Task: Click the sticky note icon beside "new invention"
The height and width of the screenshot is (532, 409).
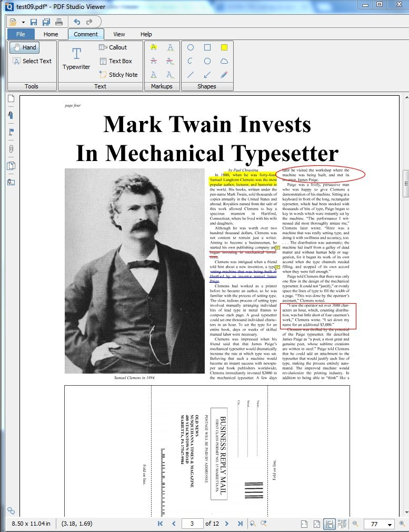Action: point(277,268)
